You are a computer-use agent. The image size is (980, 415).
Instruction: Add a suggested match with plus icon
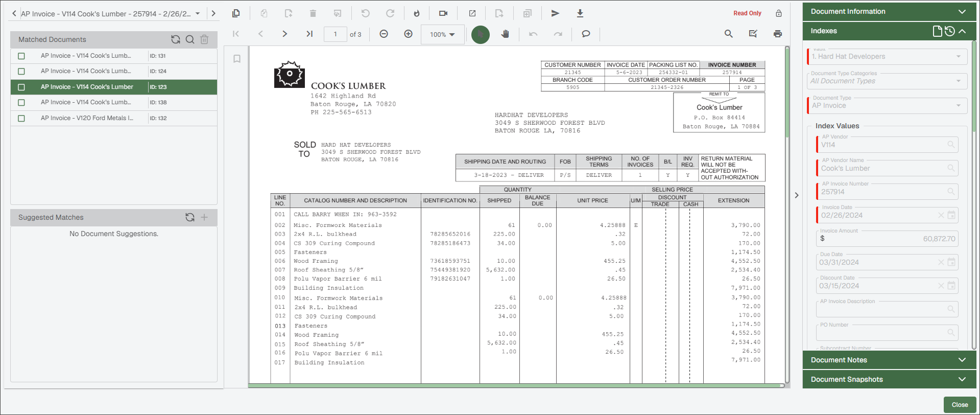[x=204, y=217]
